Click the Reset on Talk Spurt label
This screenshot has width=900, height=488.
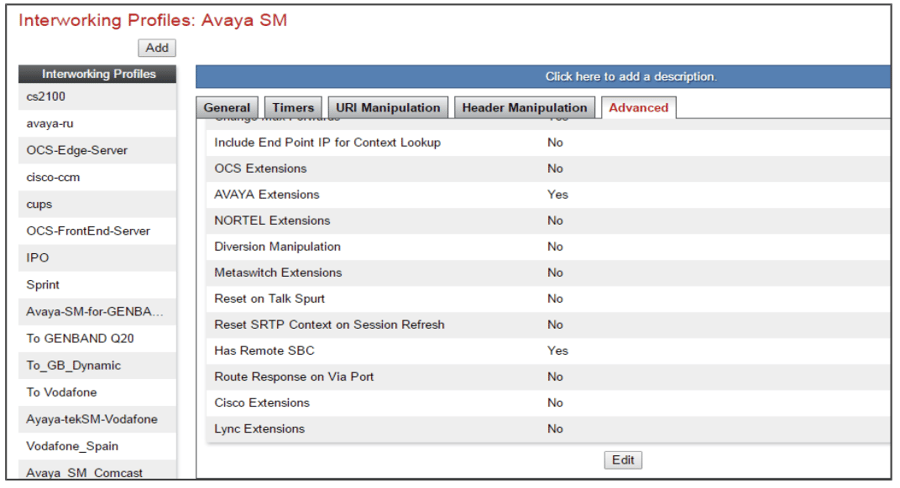269,299
